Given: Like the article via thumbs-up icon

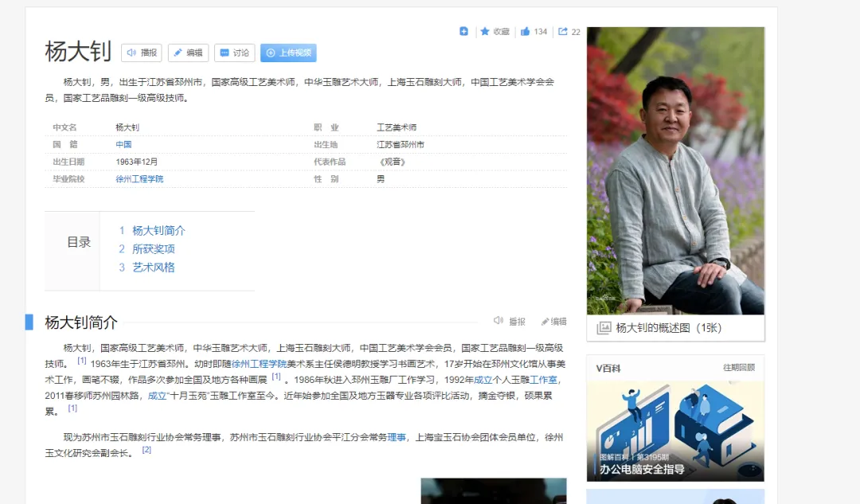Looking at the screenshot, I should tap(525, 31).
